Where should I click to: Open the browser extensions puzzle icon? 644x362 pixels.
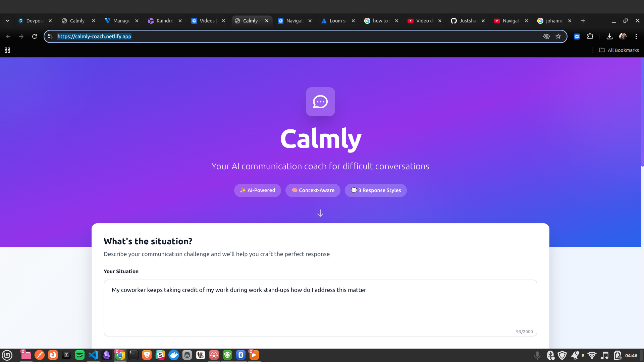[590, 37]
